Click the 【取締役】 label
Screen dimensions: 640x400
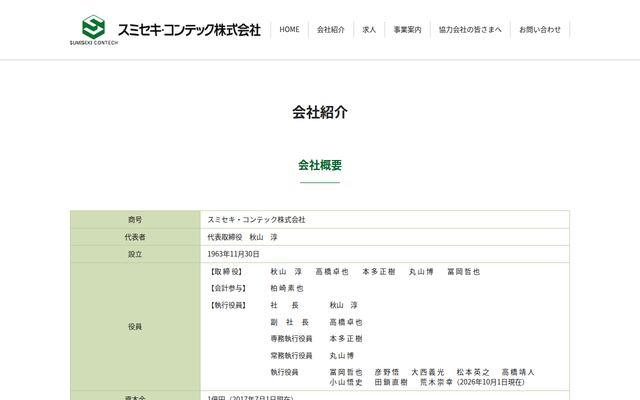point(226,272)
